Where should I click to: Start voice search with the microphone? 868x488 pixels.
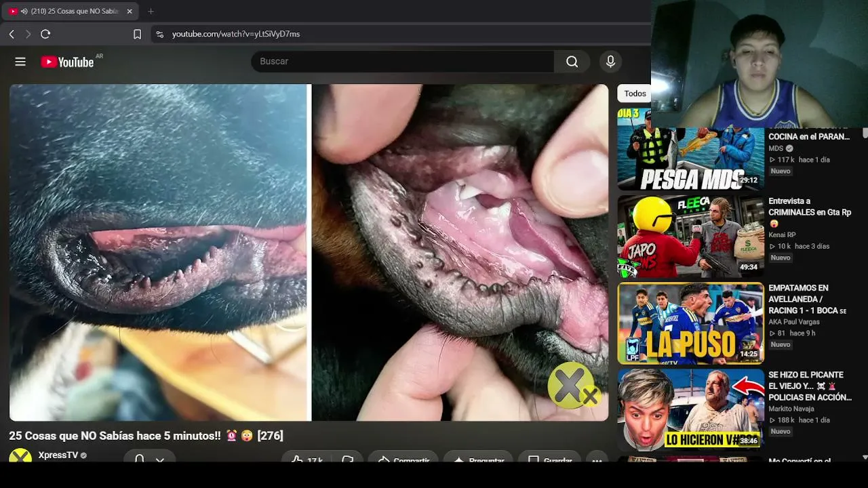click(x=610, y=62)
